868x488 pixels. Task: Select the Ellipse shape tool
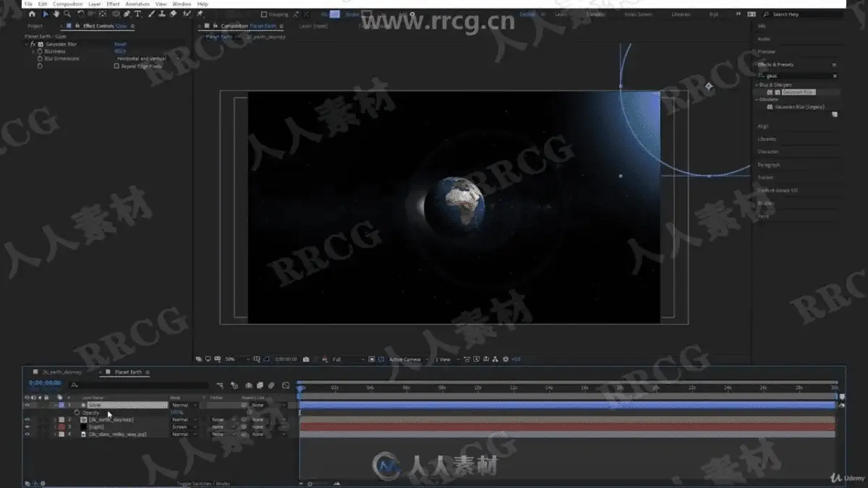coord(116,14)
